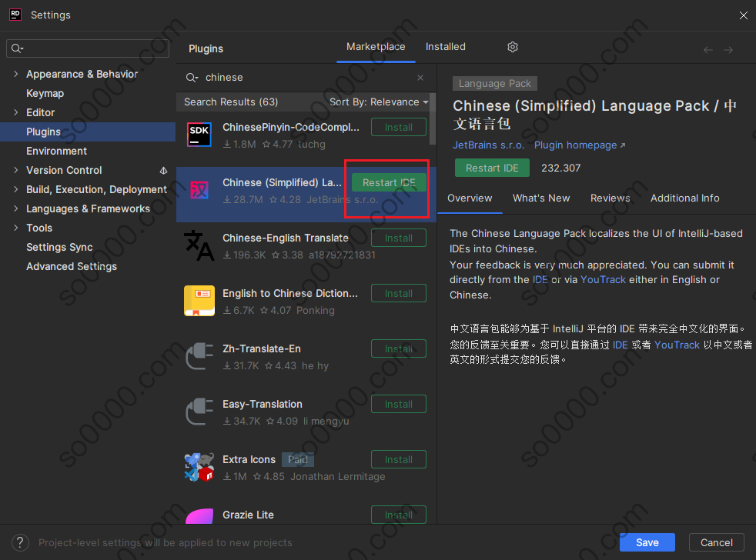Open the JetBrains s.r.o. vendor link
The image size is (756, 560).
488,145
